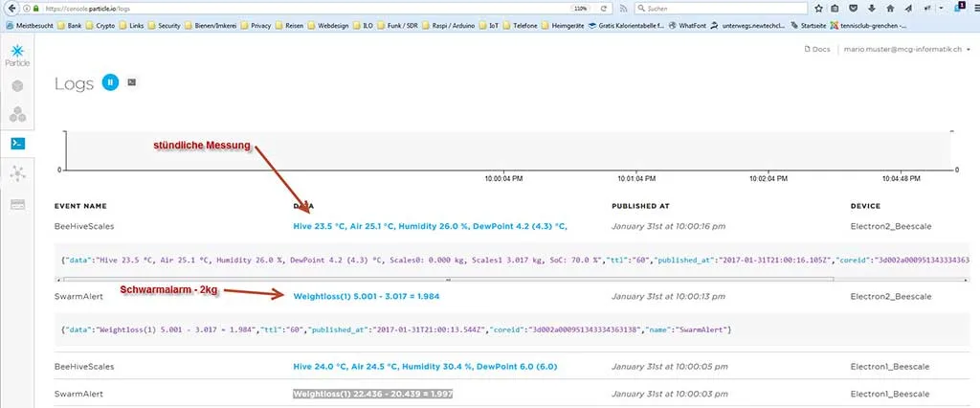The width and height of the screenshot is (980, 408).
Task: Select Hive 23.5 °C event data row
Action: click(430, 227)
